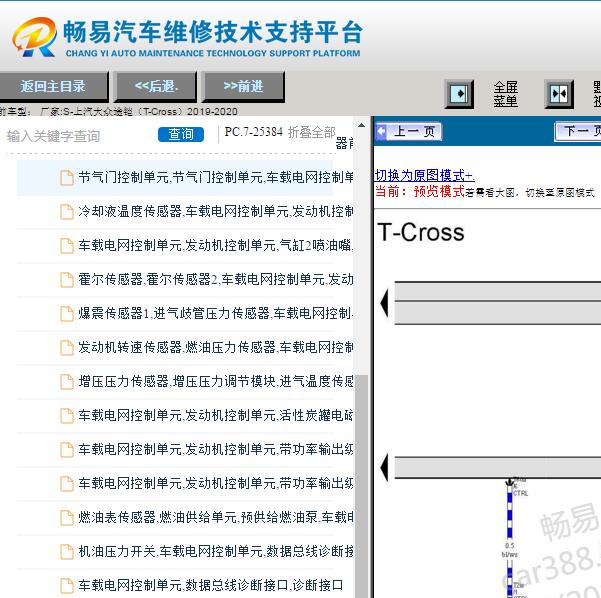
Task: Click scrollbar up arrow in list panel
Action: point(361,125)
